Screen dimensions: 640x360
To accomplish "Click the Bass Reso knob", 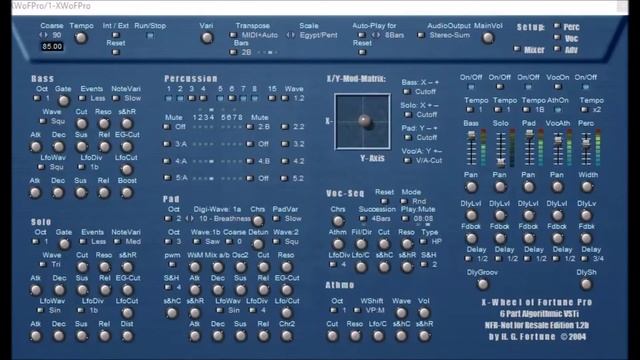I will click(x=104, y=123).
